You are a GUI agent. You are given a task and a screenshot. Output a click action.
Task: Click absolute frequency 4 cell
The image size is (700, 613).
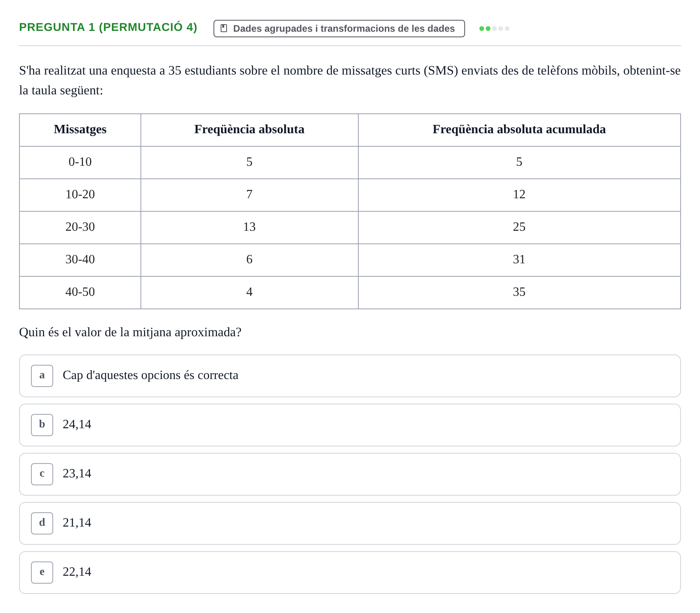coord(250,293)
